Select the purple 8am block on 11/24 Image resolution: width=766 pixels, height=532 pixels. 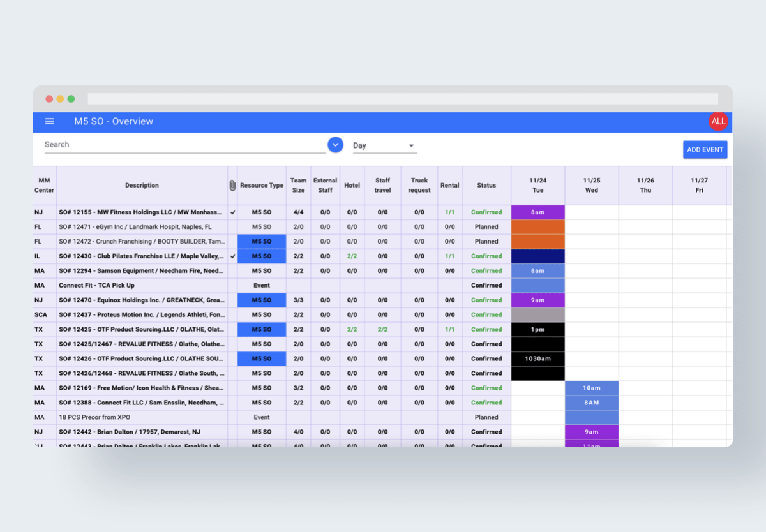point(538,212)
